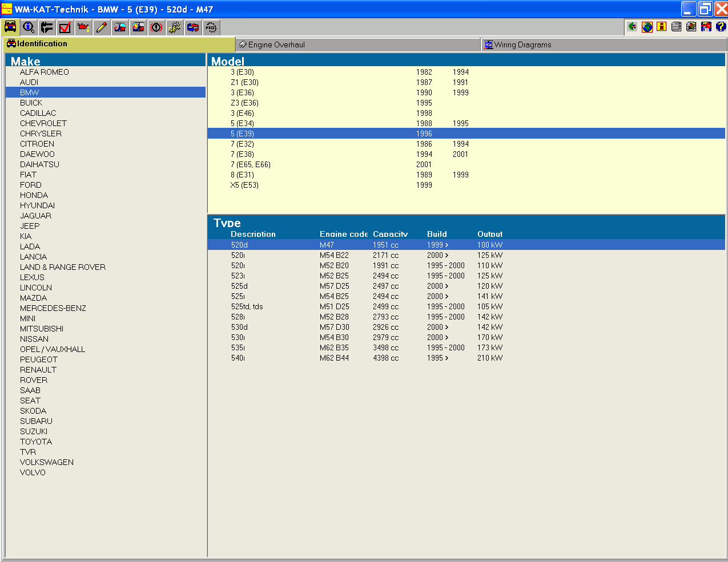This screenshot has height=562, width=728.
Task: Open the Engine Overhaul tab
Action: point(358,45)
